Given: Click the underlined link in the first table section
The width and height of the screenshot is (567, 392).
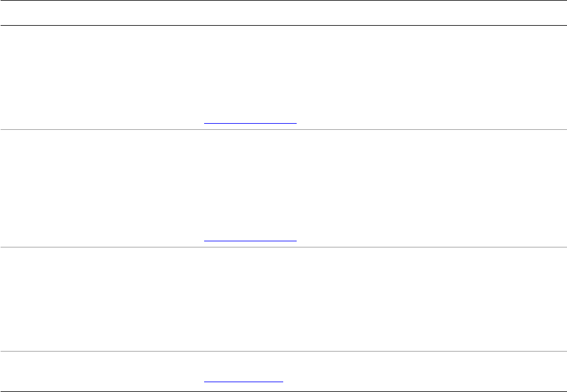Looking at the screenshot, I should [x=250, y=123].
